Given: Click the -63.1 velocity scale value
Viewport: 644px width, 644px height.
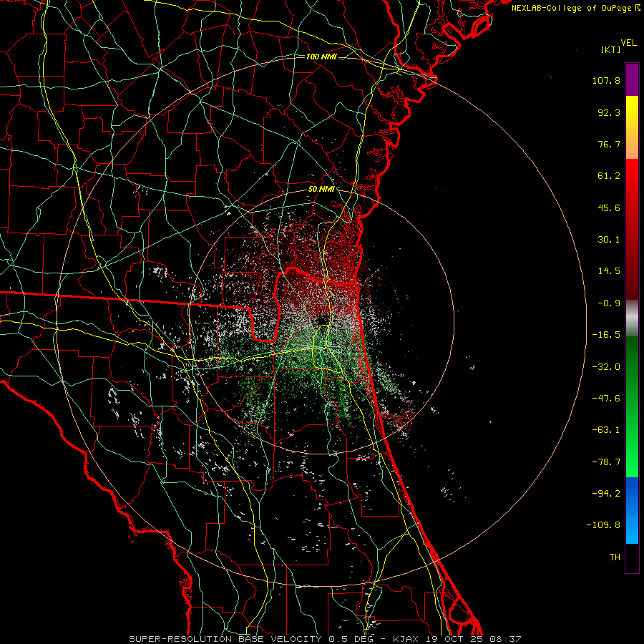Looking at the screenshot, I should pyautogui.click(x=606, y=430).
